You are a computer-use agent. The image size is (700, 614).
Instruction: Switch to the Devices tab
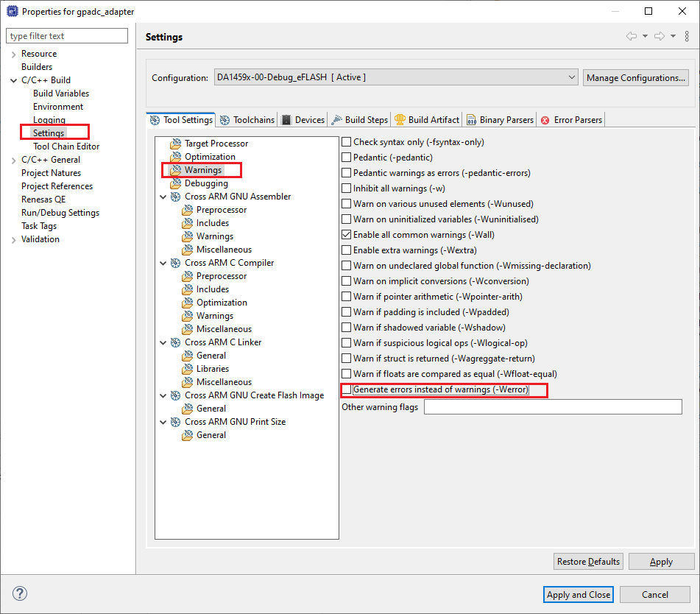(x=303, y=120)
